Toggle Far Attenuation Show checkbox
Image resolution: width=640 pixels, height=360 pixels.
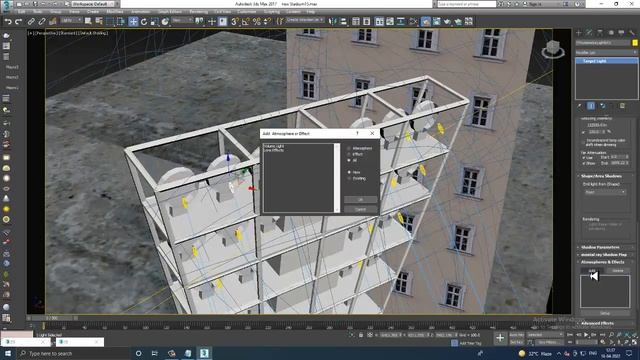(584, 163)
